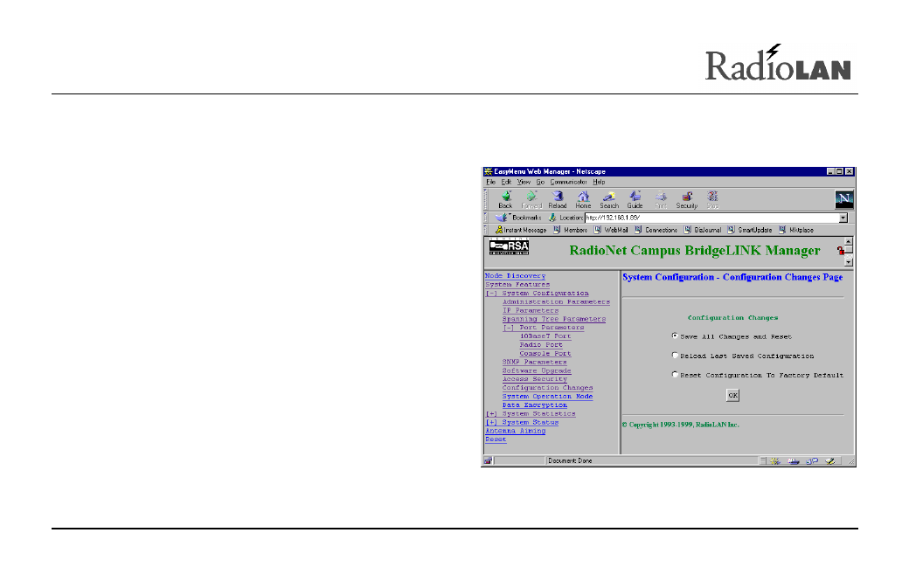Open the Node Discovery link
The image size is (909, 588).
[516, 276]
